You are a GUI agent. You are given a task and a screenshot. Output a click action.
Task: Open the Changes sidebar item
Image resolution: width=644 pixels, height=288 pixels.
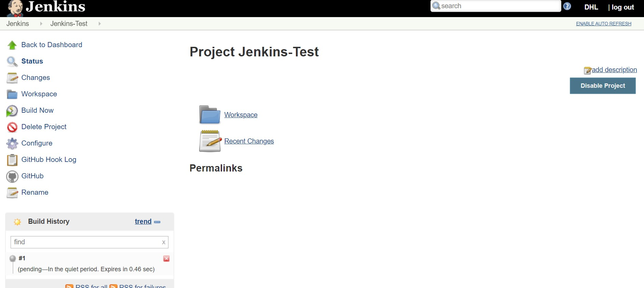pyautogui.click(x=36, y=78)
